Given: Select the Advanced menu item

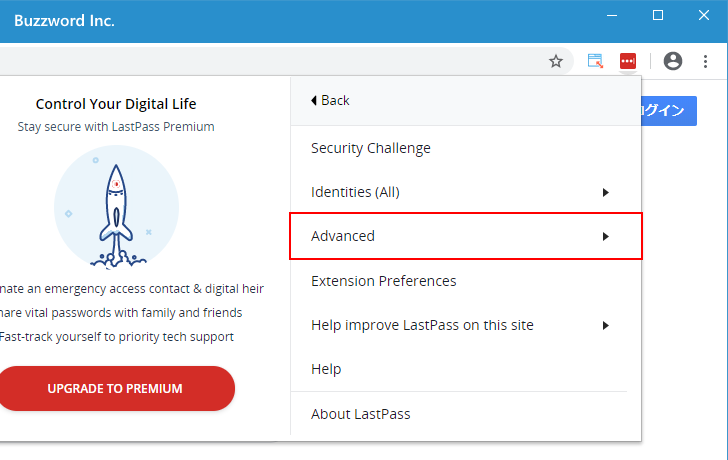Looking at the screenshot, I should pyautogui.click(x=466, y=236).
